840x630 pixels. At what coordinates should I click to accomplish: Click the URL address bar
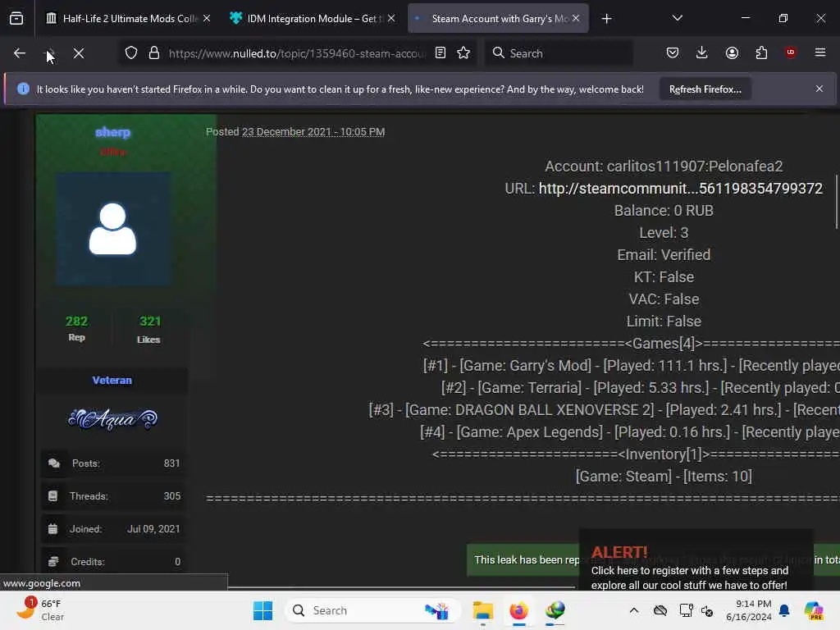[x=297, y=53]
